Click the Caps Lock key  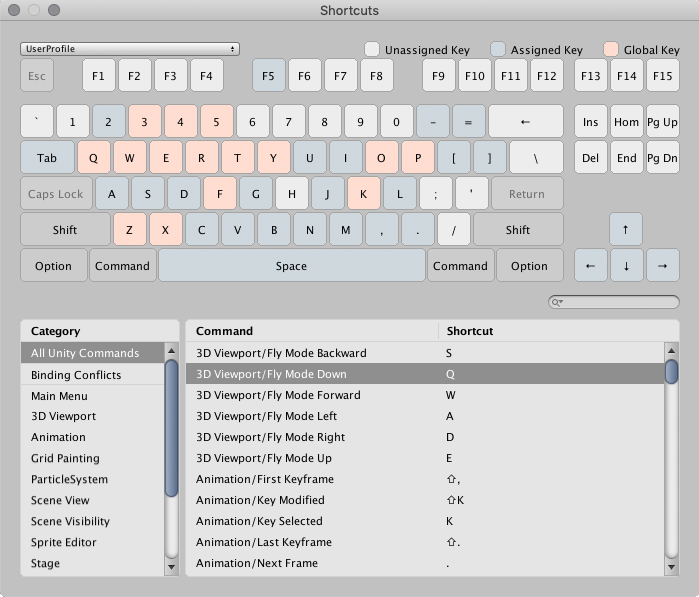[56, 194]
